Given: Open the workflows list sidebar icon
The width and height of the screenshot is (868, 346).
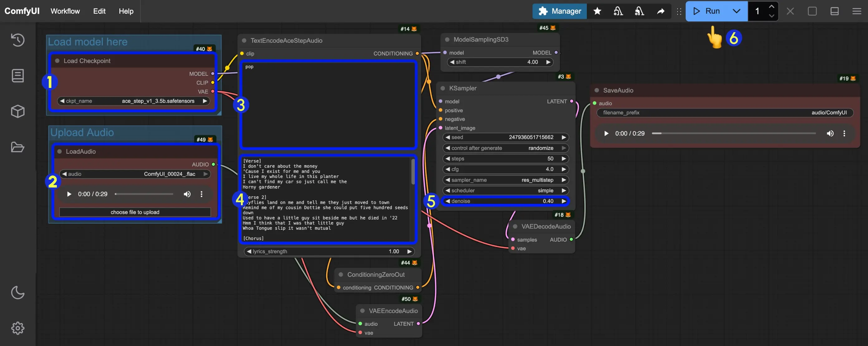Looking at the screenshot, I should [x=17, y=76].
